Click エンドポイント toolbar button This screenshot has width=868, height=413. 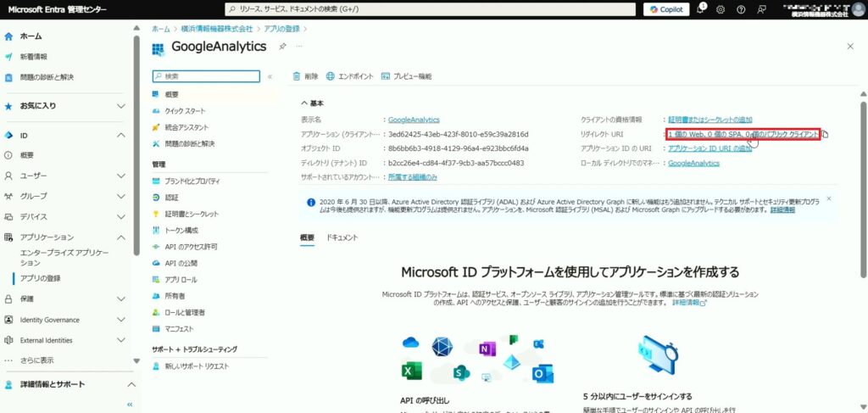[x=350, y=76]
